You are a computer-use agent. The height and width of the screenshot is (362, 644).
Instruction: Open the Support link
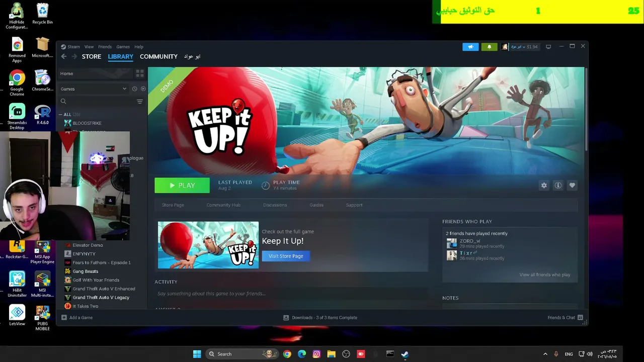[x=354, y=205]
